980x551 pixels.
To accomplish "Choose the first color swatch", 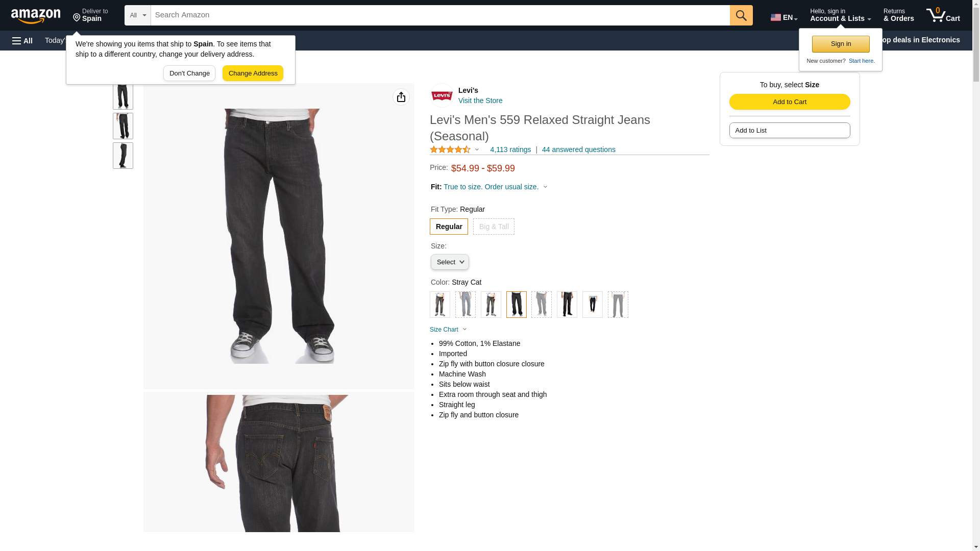I will 440,305.
